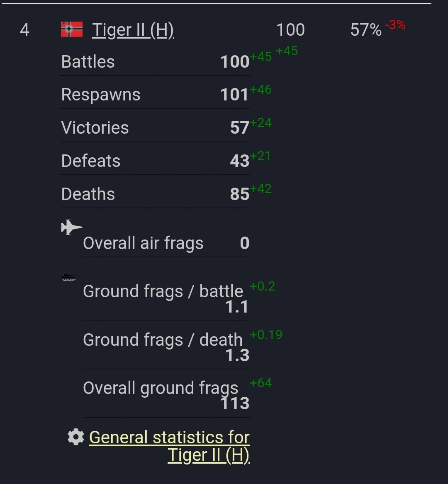This screenshot has height=484, width=448.
Task: Select the Respawns stat row
Action: [155, 95]
